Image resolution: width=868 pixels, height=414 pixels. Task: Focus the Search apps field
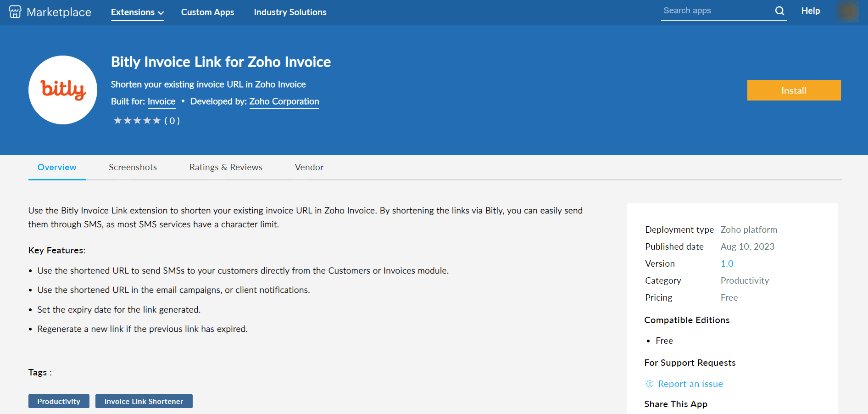(716, 11)
